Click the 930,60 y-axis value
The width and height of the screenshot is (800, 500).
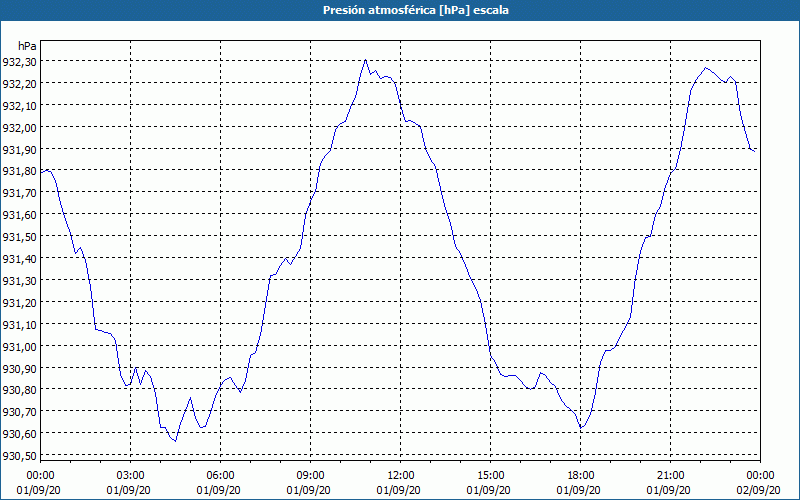point(20,434)
